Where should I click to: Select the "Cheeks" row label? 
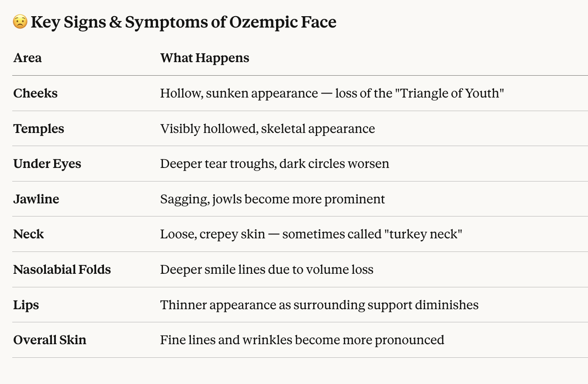tap(35, 93)
